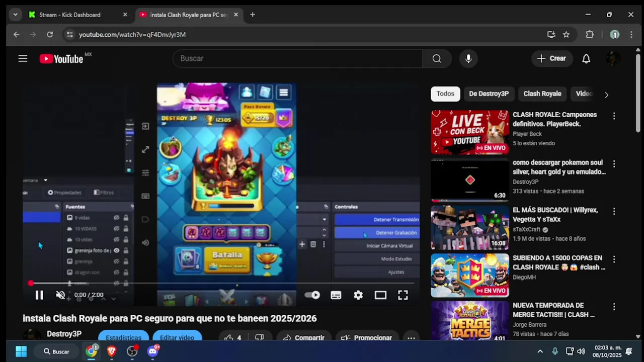Open Discord from the taskbar
The height and width of the screenshot is (362, 644).
pyautogui.click(x=152, y=351)
